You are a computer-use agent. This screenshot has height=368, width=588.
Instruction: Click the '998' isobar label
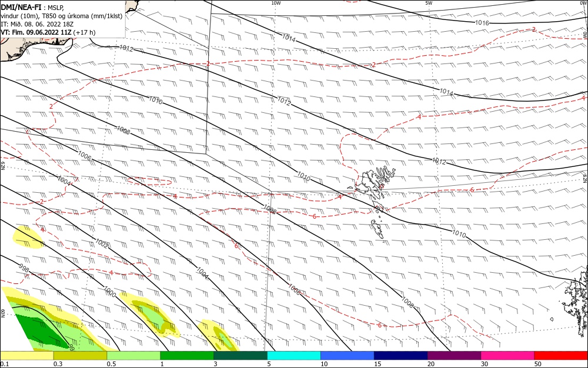(24, 269)
